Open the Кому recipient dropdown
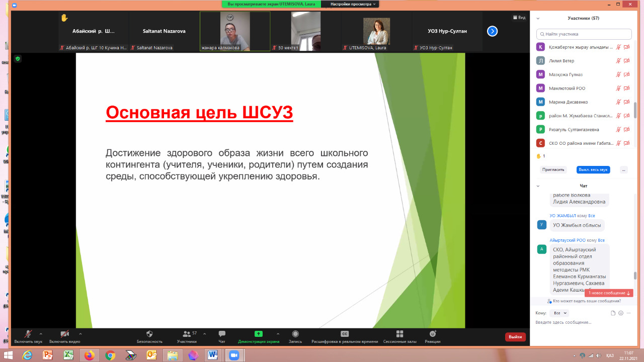The height and width of the screenshot is (362, 644). point(560,313)
